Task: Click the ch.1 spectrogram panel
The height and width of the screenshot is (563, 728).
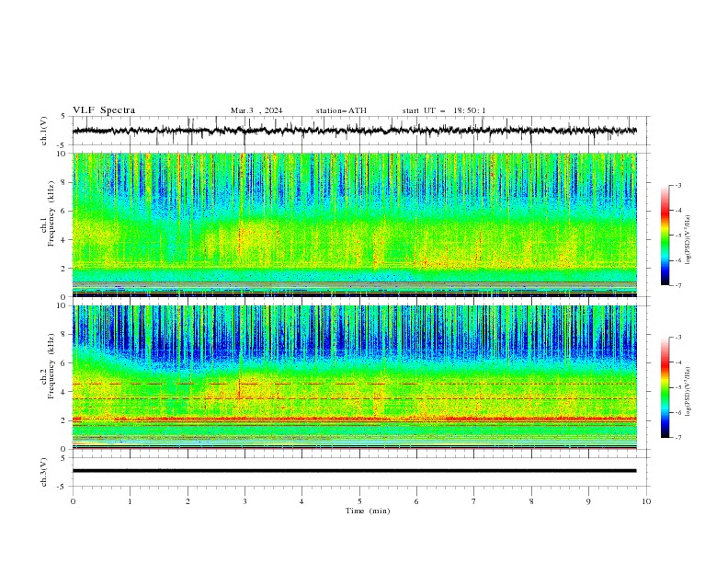Action: (x=354, y=224)
